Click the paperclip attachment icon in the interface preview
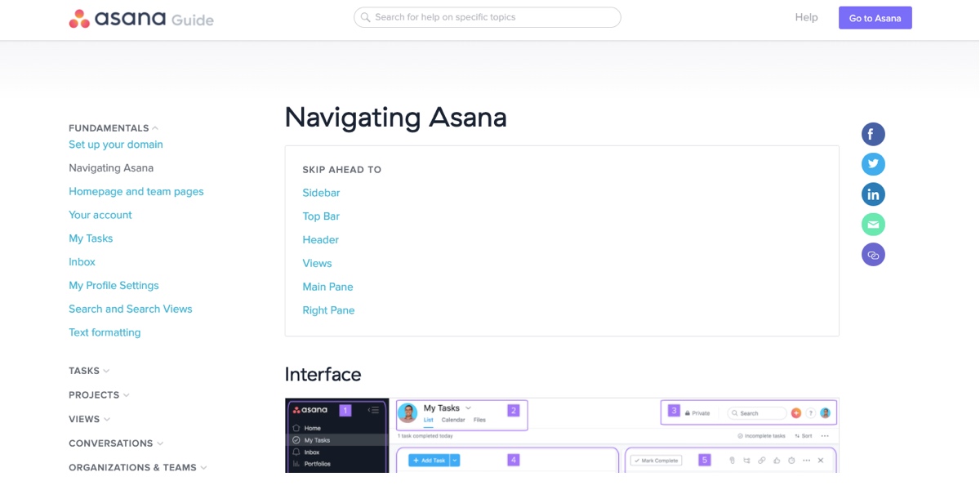 tap(733, 460)
